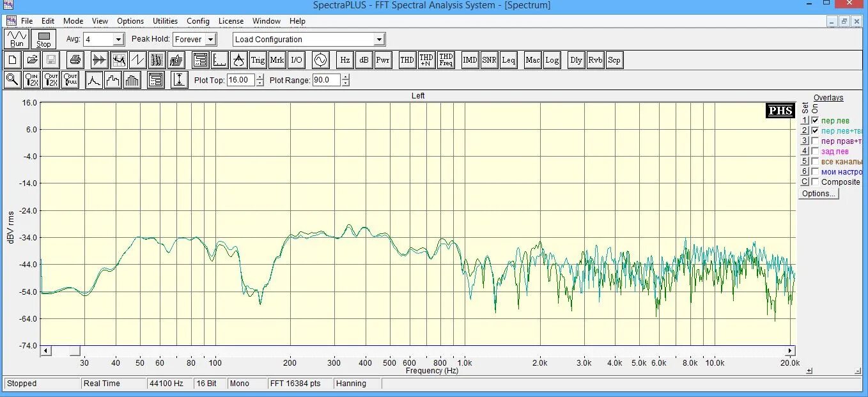Enable overlay 6 'мои настро' checkbox
The width and height of the screenshot is (868, 397).
click(815, 171)
